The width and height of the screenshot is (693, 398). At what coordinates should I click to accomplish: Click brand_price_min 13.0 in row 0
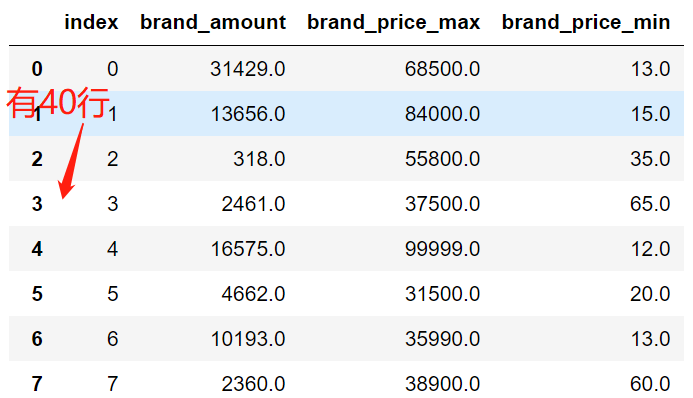(650, 69)
